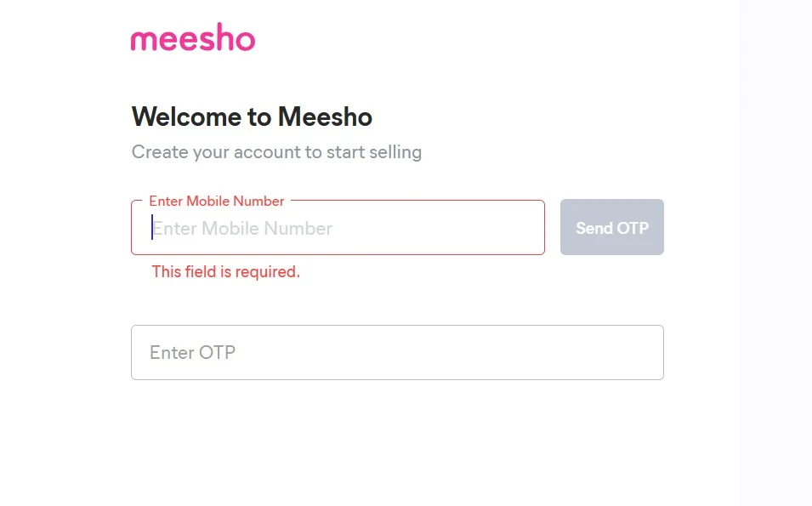This screenshot has height=506, width=812.
Task: Click 'Create your account to start selling' subtitle
Action: click(x=276, y=152)
